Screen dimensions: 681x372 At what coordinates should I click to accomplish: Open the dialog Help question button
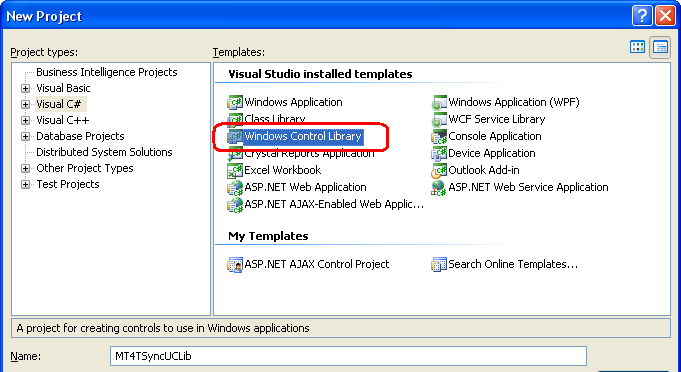642,16
